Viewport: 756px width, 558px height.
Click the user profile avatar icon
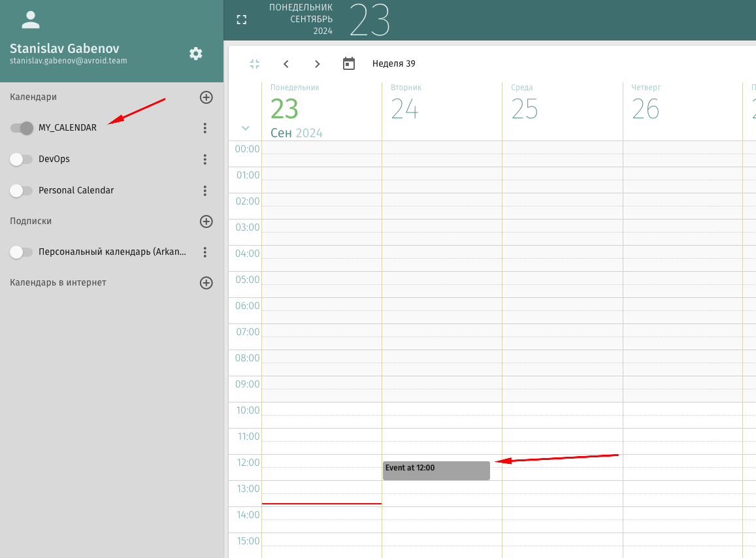pos(31,20)
